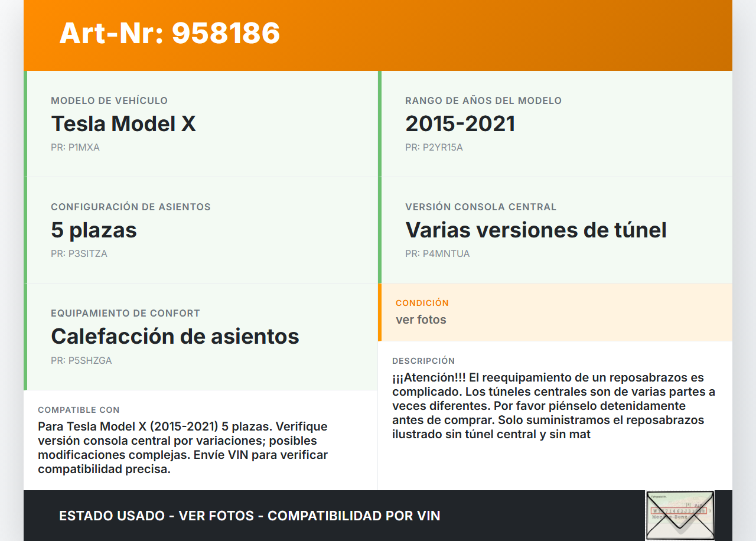Click the DESCRIPCIÓN label

423,360
